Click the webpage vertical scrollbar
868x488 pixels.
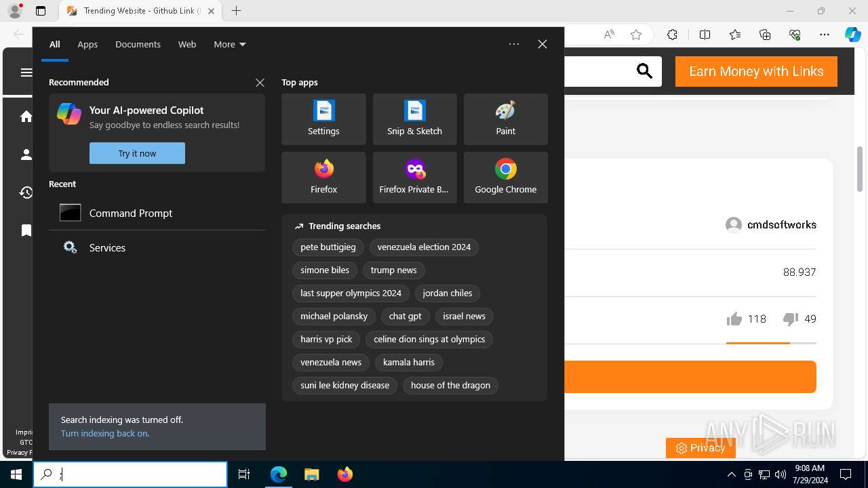[860, 169]
